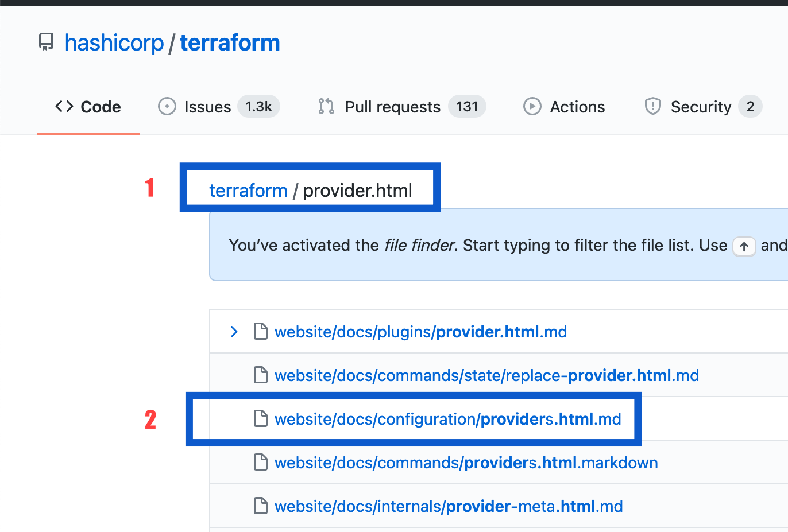
Task: Click terraform breadcrumb link in file finder
Action: [x=248, y=191]
